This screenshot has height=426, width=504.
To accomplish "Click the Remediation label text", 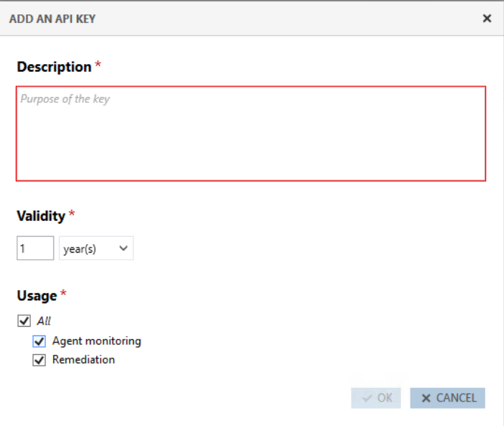I will pos(83,360).
